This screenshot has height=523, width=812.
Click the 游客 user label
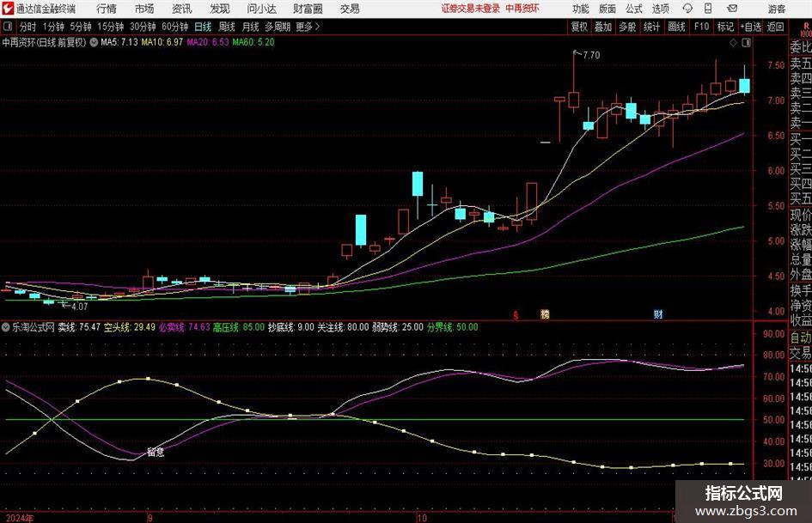pos(777,9)
